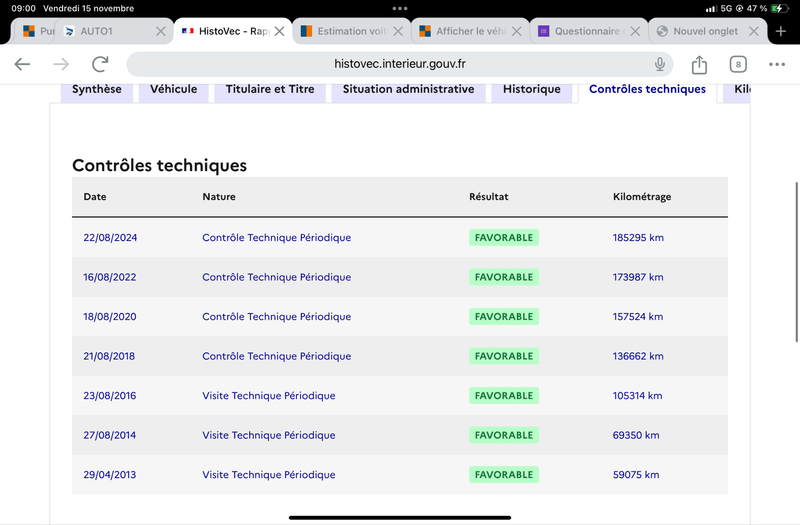Open the share sheet icon
This screenshot has width=800, height=525.
699,64
